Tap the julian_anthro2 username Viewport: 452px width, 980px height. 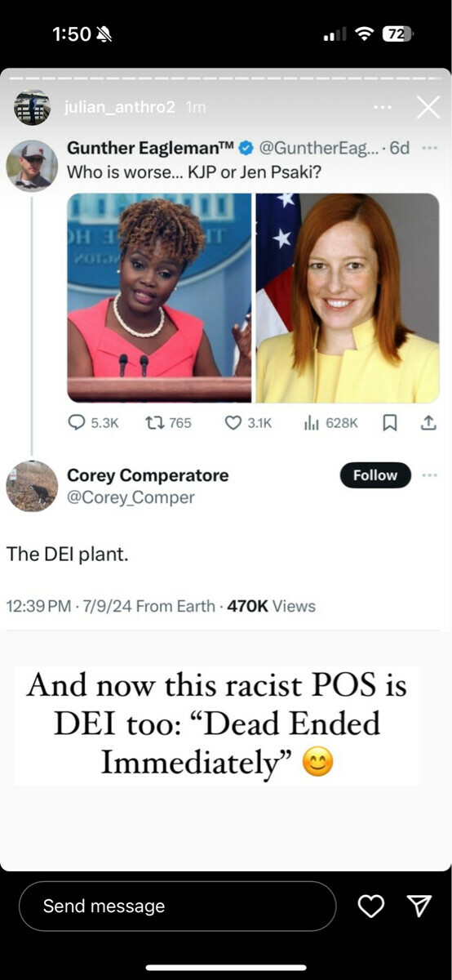[119, 108]
